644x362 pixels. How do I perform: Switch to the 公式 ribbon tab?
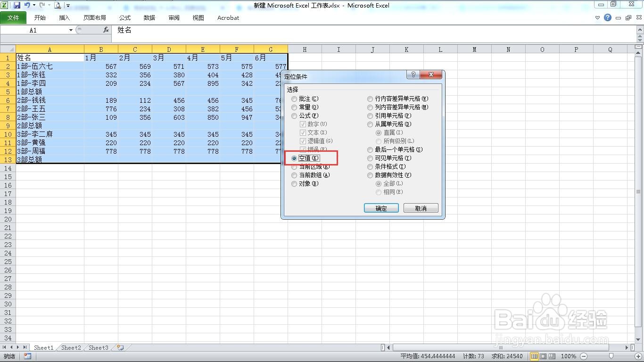[125, 18]
